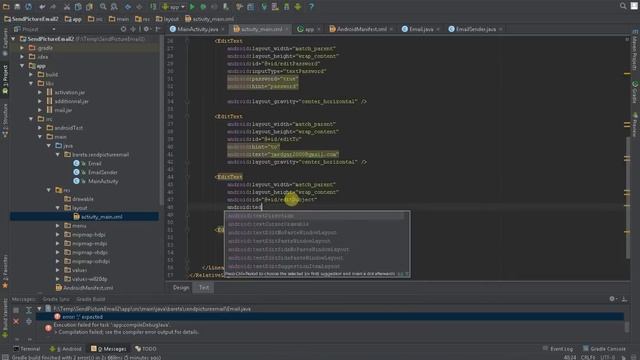Collapse the app module node
Screen dimensions: 640x360
(22, 66)
